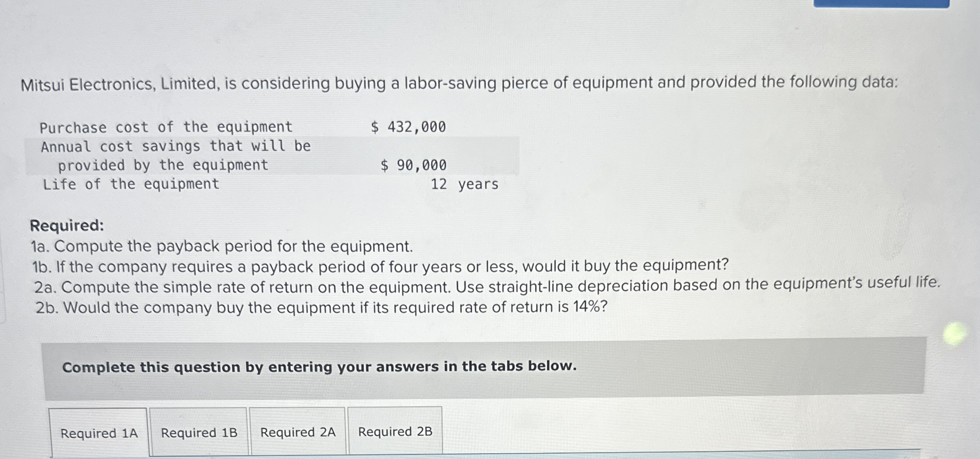Select the $ 90,000 annual savings value
Viewport: 980px width, 459px height.
pyautogui.click(x=413, y=165)
